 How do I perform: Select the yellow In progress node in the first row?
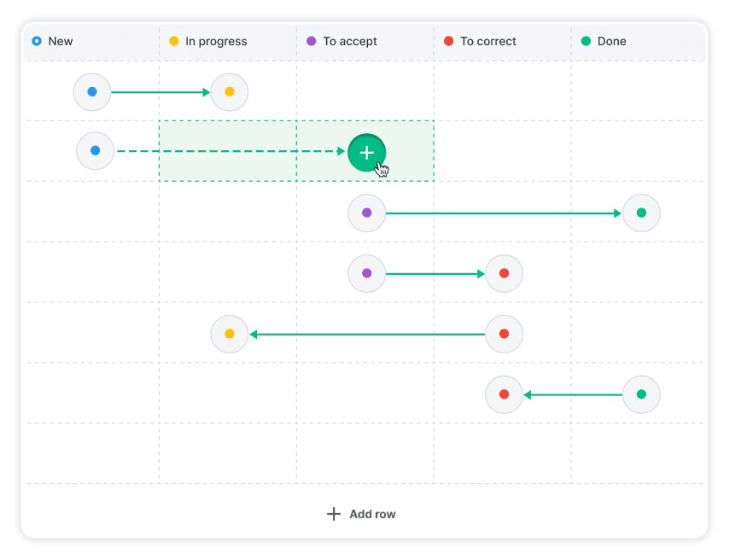point(229,92)
